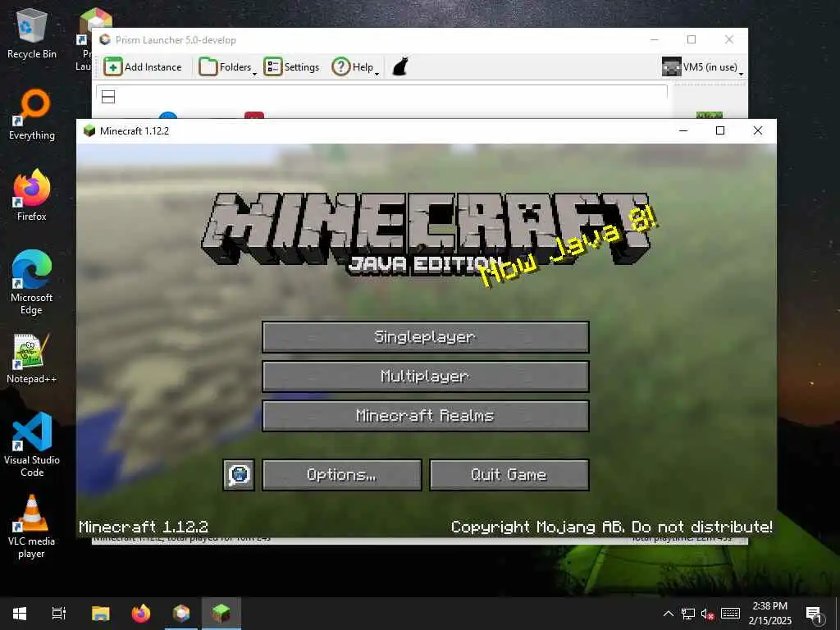Quit Game from Minecraft title screen
This screenshot has height=630, width=840.
coord(509,475)
